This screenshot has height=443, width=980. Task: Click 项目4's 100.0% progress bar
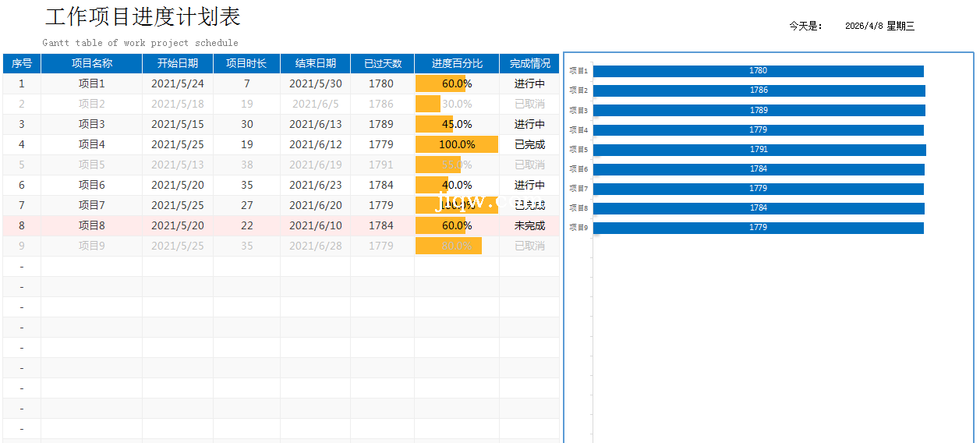point(457,144)
